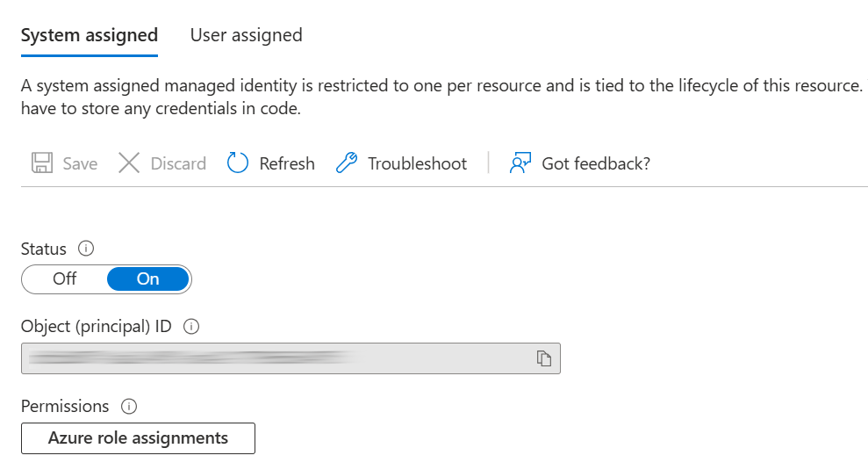Click the Troubleshoot wrench icon
The width and height of the screenshot is (868, 470).
click(x=347, y=163)
